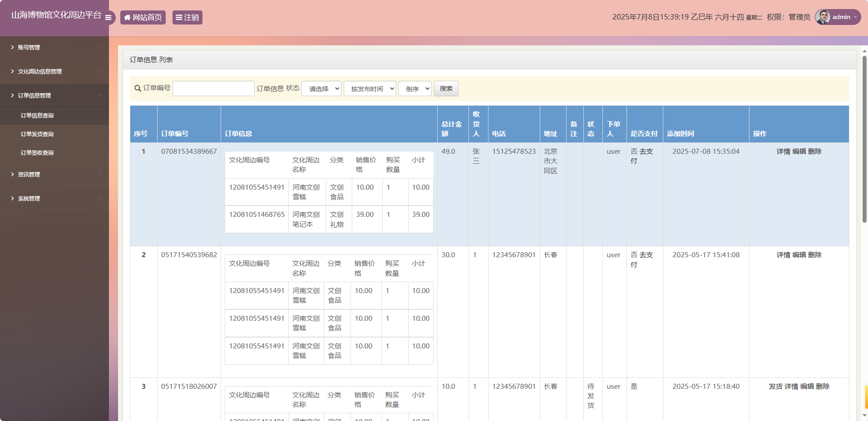Open the 请选择 status dropdown
Image resolution: width=868 pixels, height=421 pixels.
pyautogui.click(x=321, y=88)
